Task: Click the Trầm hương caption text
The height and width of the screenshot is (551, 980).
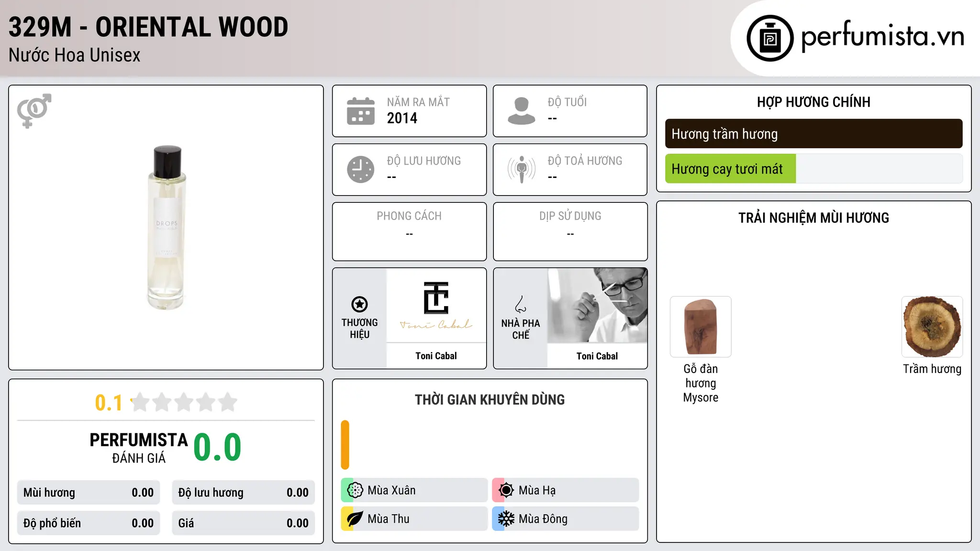Action: click(x=932, y=369)
